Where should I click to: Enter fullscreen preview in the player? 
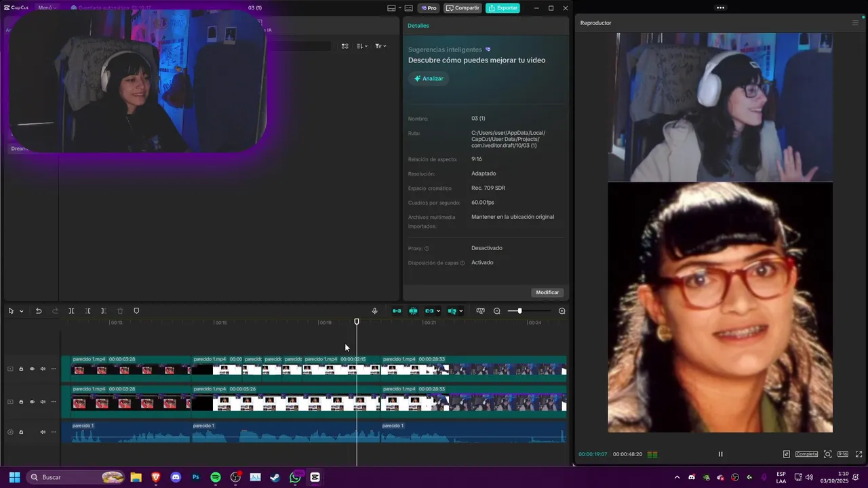(859, 454)
